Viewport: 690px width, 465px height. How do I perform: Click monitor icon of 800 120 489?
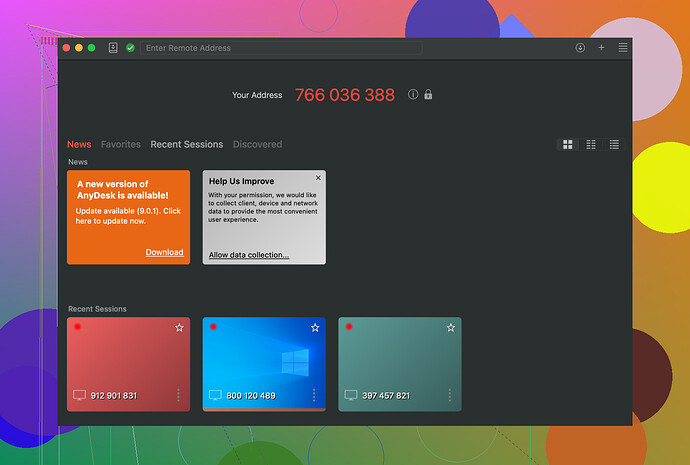point(215,395)
